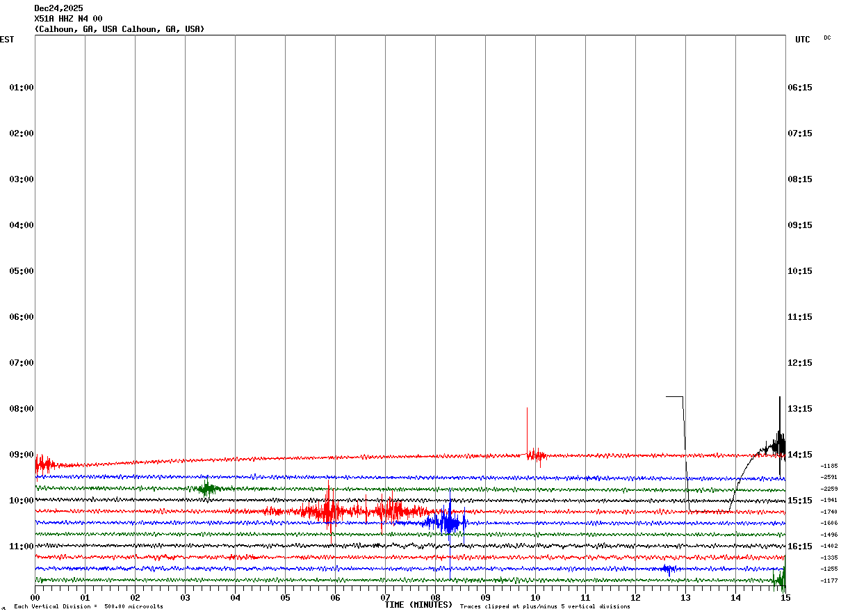The height and width of the screenshot is (616, 841).
Task: Select the UTC axis header
Action: tap(803, 40)
